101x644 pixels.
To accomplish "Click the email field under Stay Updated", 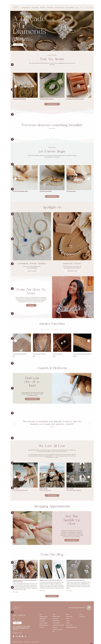I will [x=19, y=619].
